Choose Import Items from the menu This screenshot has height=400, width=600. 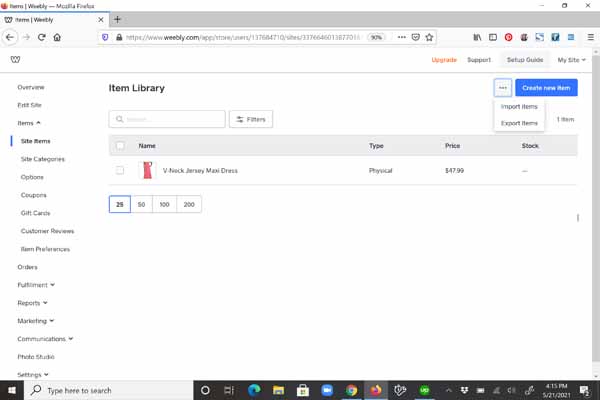tap(519, 106)
